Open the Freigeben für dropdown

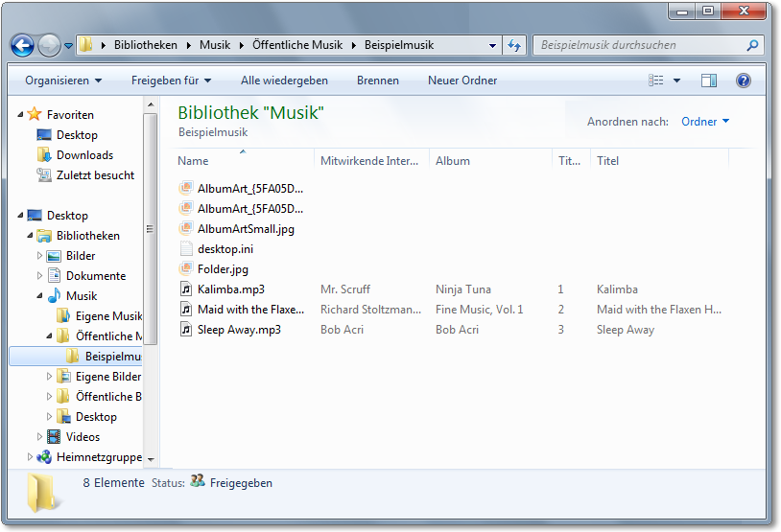pos(171,81)
